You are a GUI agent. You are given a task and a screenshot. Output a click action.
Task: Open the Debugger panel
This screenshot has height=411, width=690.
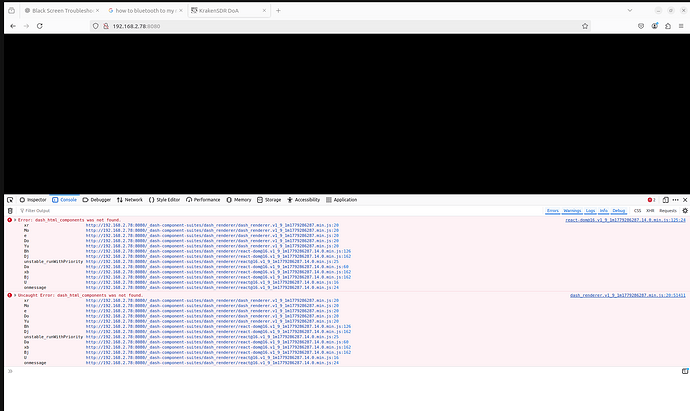coord(97,200)
